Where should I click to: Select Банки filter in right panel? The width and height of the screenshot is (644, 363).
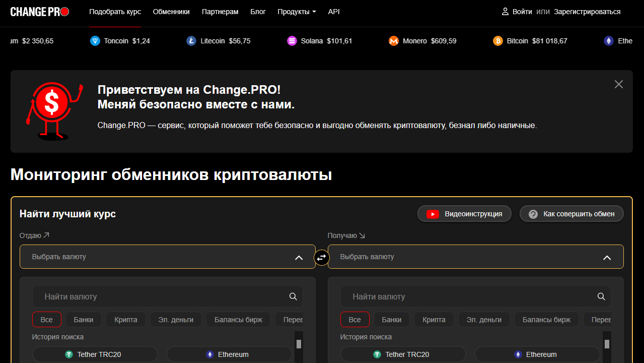[x=392, y=320]
